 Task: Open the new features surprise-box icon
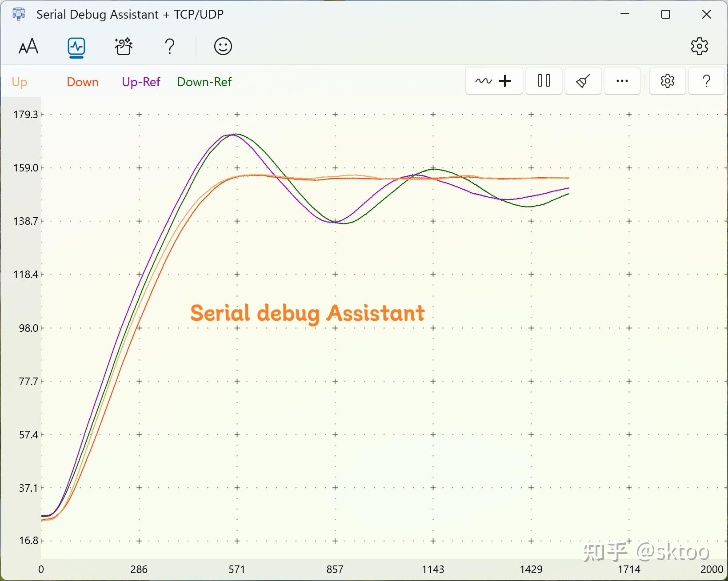point(123,46)
